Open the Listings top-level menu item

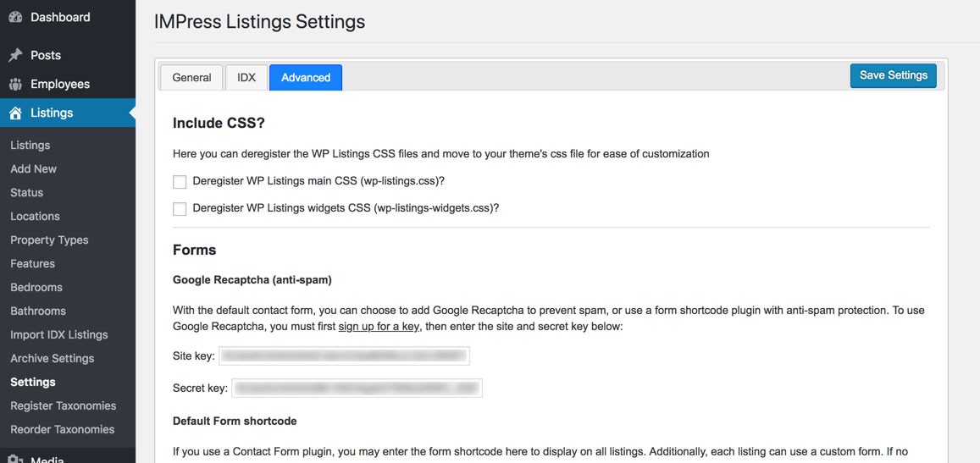[x=68, y=113]
